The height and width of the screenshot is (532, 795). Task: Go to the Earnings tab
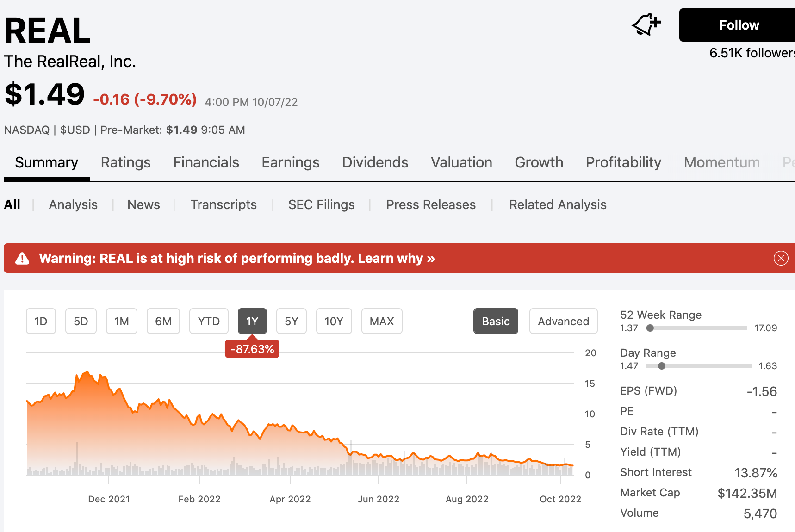(291, 162)
